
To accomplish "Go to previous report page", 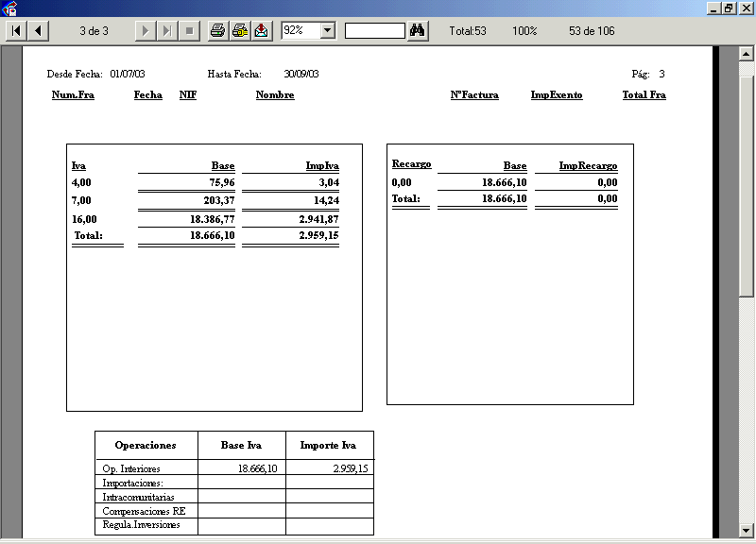I will pyautogui.click(x=38, y=31).
